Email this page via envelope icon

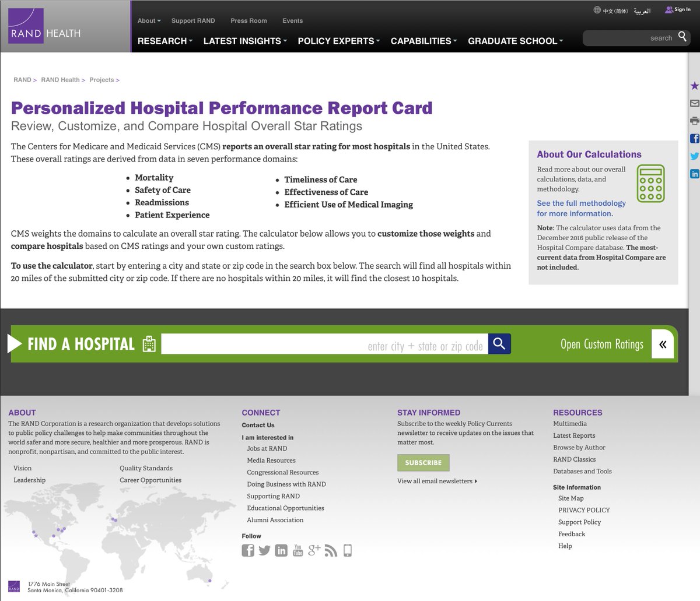click(694, 103)
